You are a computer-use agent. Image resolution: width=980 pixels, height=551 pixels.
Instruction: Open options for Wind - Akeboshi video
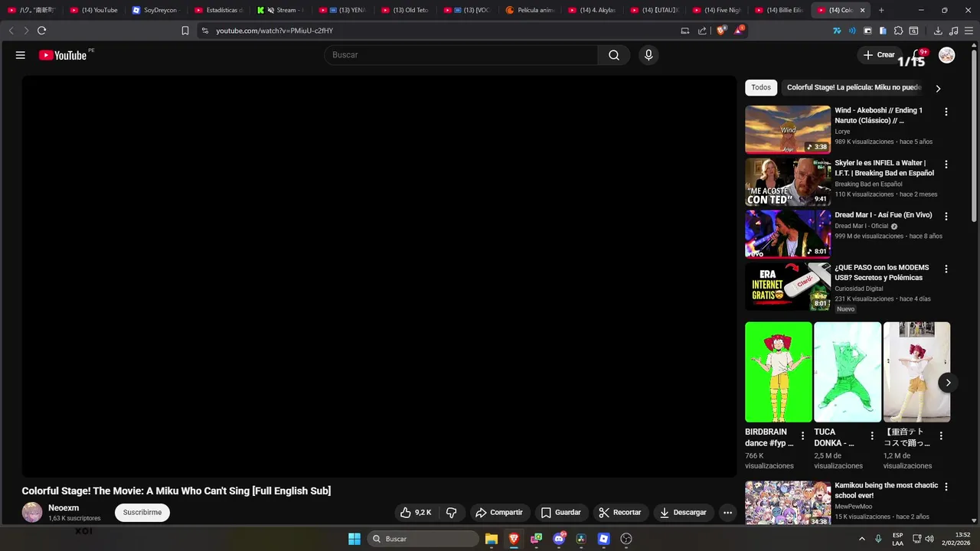pos(946,112)
